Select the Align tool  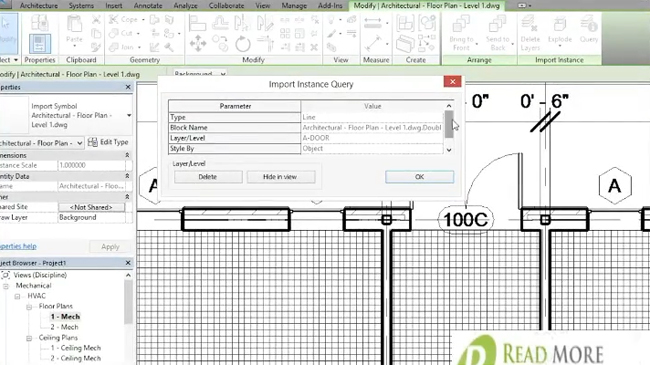[x=197, y=22]
